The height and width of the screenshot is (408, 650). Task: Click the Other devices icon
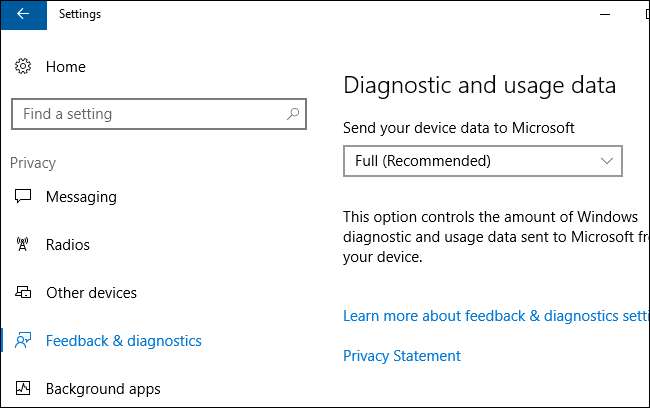23,293
